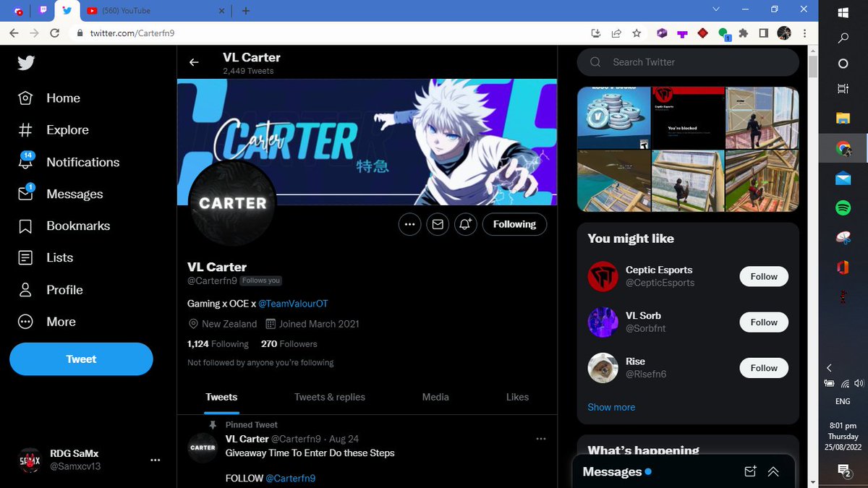This screenshot has width=868, height=488.
Task: Click the address bar URL
Action: point(132,33)
